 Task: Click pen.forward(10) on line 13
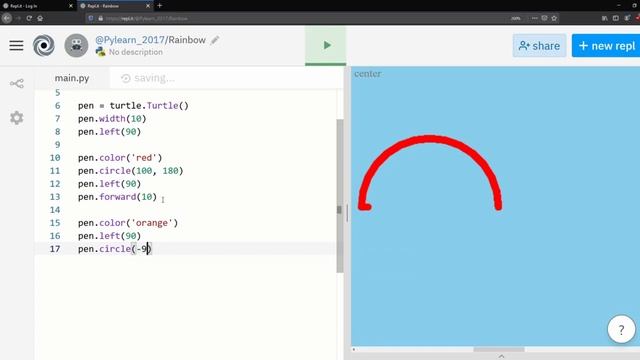click(x=118, y=197)
